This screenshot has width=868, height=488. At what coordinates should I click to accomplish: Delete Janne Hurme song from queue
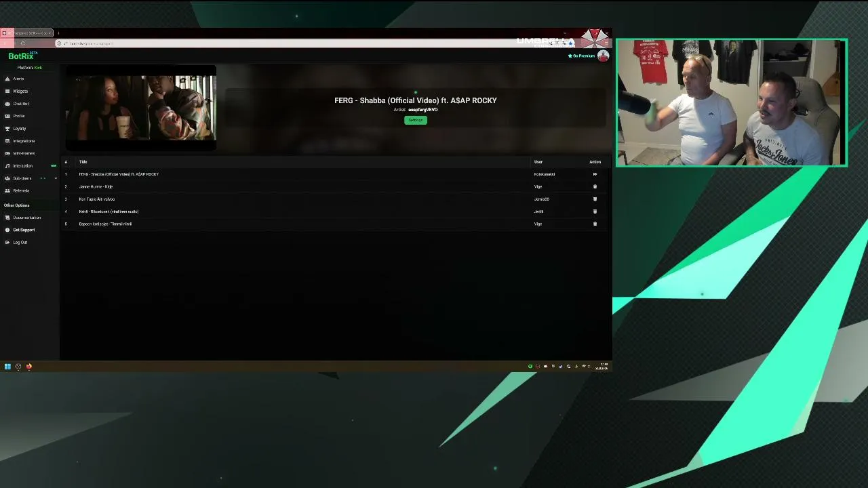[595, 186]
